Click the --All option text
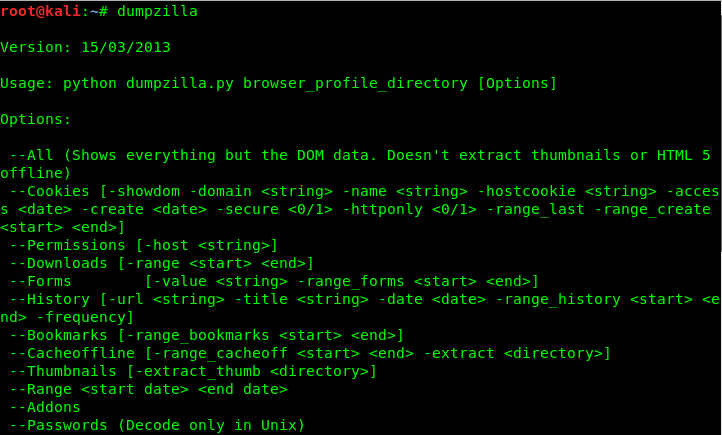The image size is (722, 435). click(31, 155)
